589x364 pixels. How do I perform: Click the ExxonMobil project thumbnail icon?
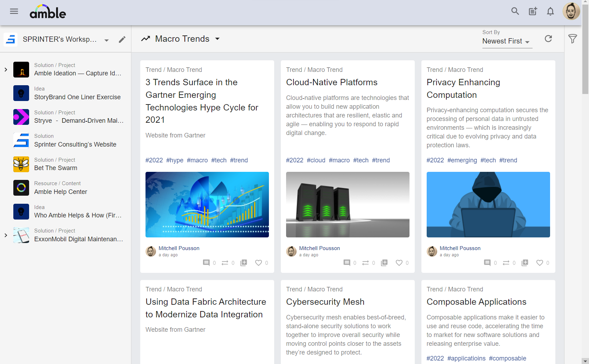(21, 235)
